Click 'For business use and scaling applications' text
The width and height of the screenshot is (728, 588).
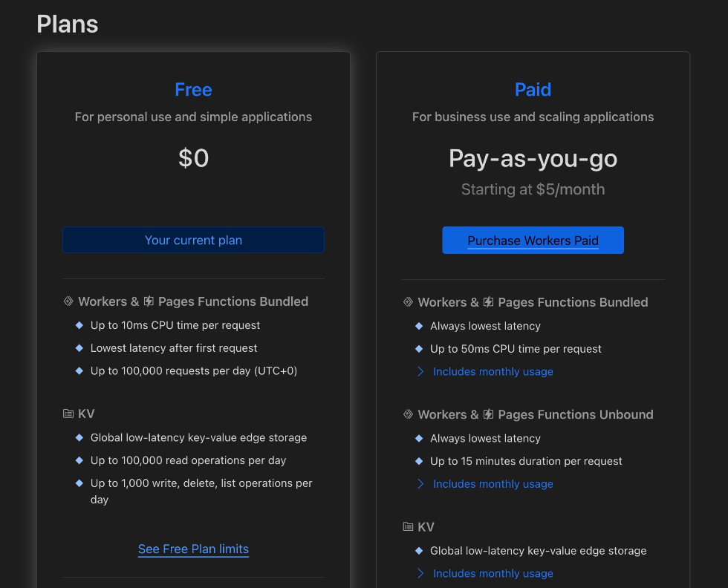click(533, 117)
